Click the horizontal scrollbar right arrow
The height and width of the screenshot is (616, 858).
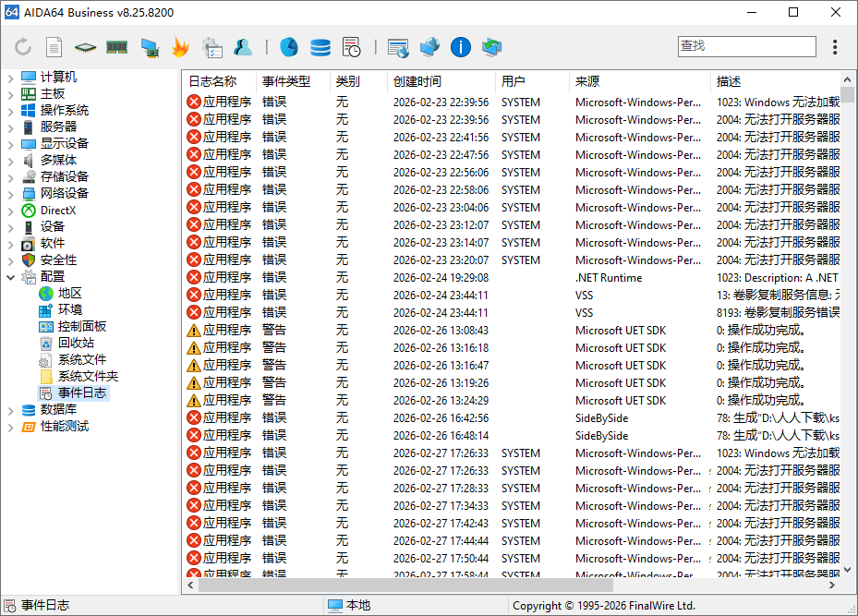[834, 585]
